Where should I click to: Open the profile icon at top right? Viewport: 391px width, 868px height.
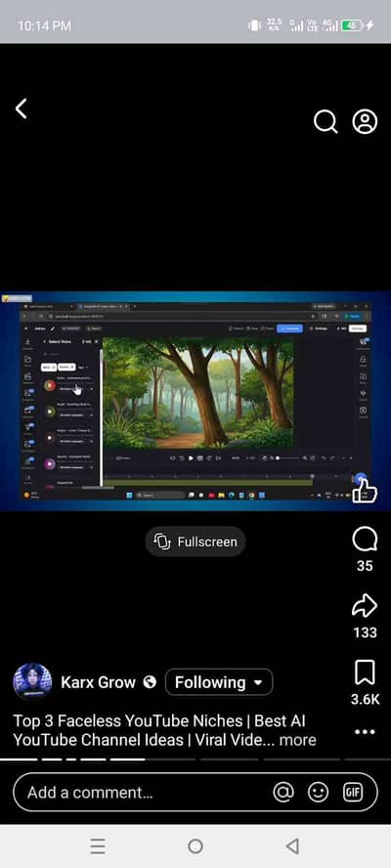click(x=365, y=122)
